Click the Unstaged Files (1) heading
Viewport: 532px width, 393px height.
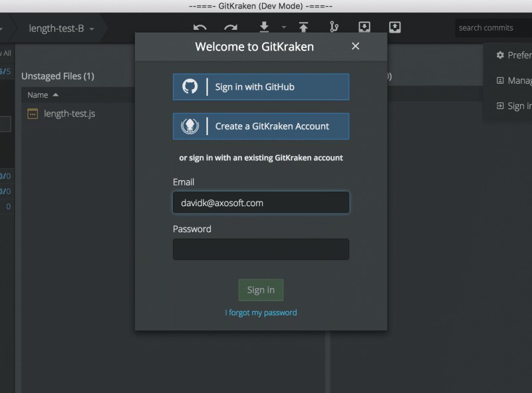[x=58, y=76]
